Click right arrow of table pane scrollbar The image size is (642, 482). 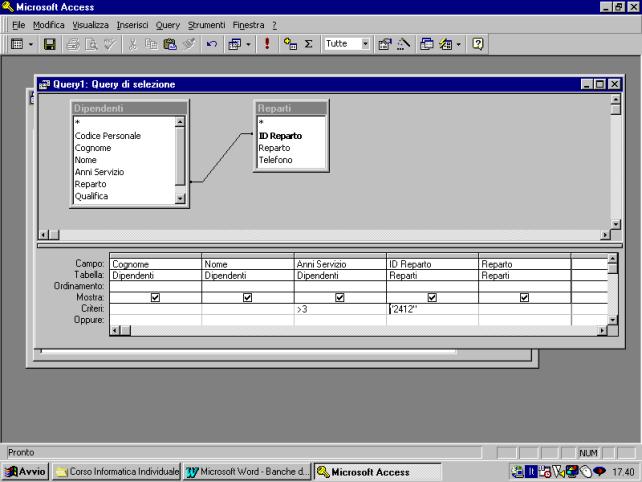[x=605, y=235]
